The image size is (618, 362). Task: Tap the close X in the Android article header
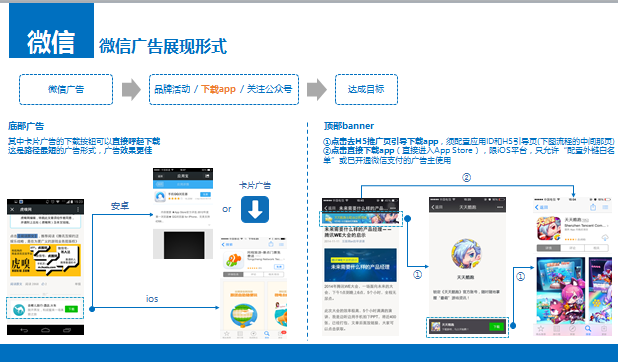click(x=12, y=209)
